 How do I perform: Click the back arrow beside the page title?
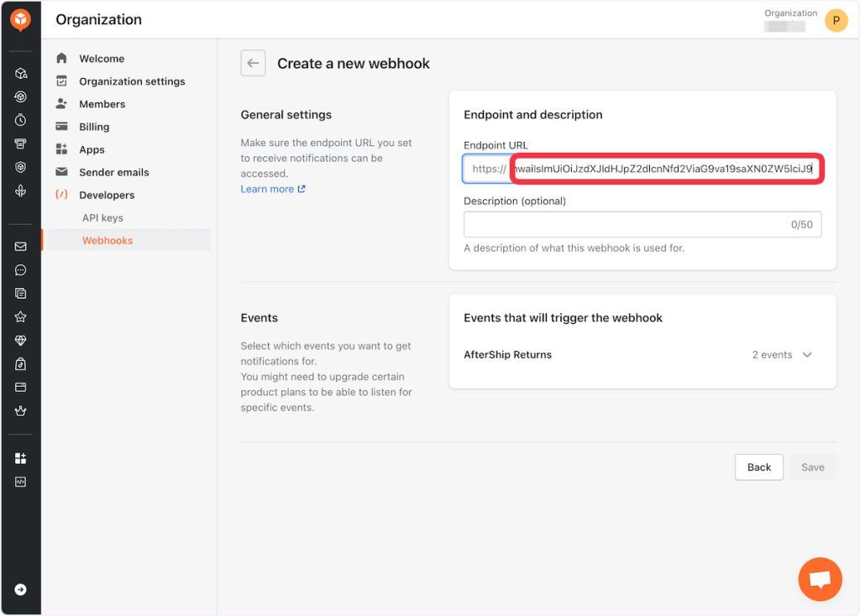coord(253,64)
